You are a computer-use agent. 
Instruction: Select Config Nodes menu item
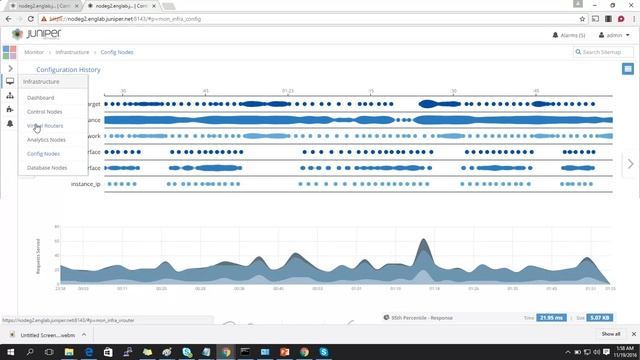tap(43, 153)
